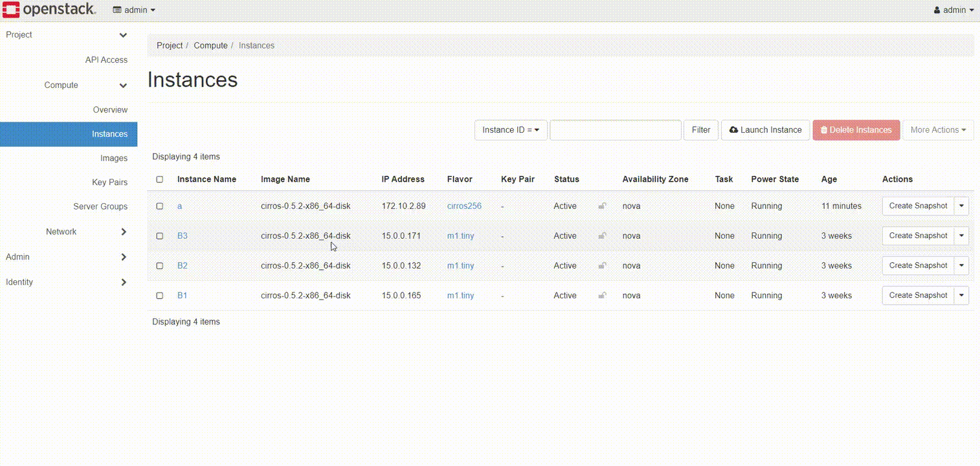Image resolution: width=980 pixels, height=466 pixels.
Task: Click the lock icon in B2 row
Action: (602, 266)
